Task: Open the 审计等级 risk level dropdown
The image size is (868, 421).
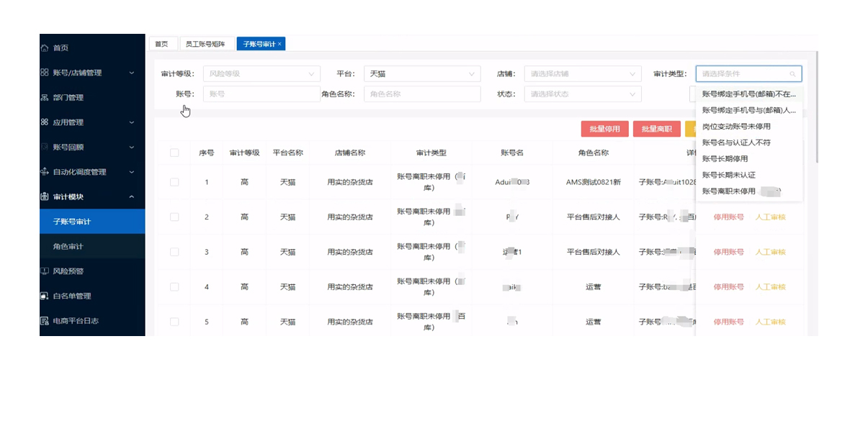Action: pos(261,73)
